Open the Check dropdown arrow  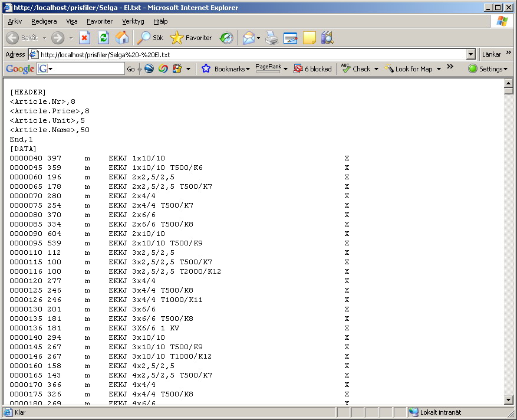pyautogui.click(x=376, y=69)
